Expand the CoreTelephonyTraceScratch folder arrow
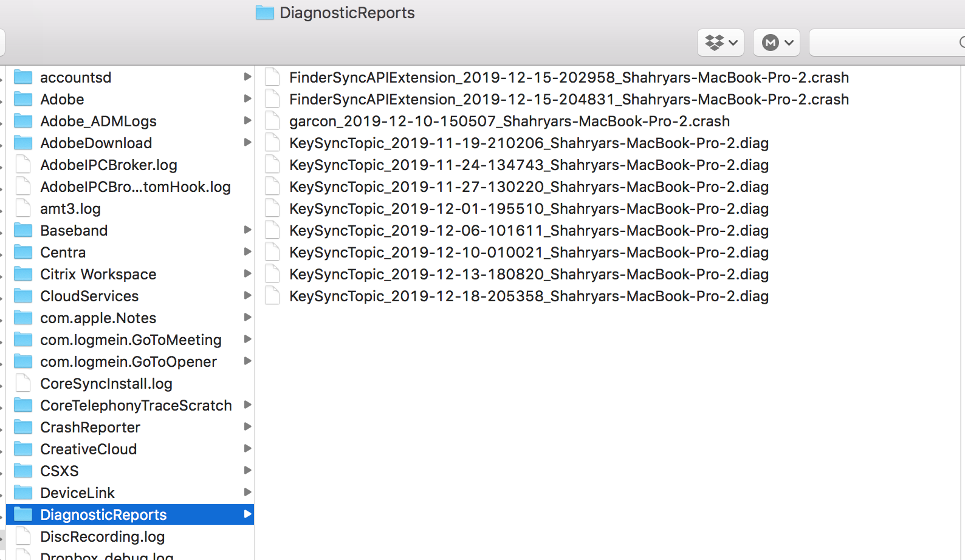The height and width of the screenshot is (560, 965). coord(247,405)
